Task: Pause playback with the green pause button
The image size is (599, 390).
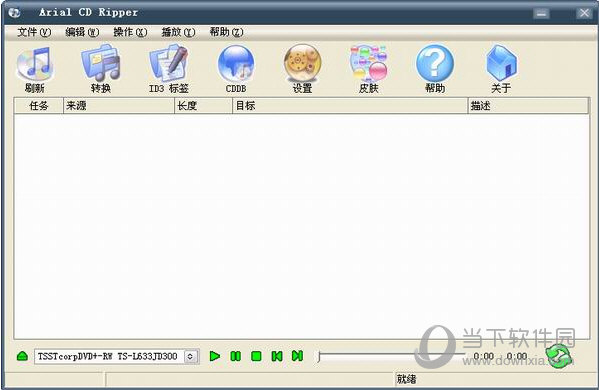Action: 236,356
